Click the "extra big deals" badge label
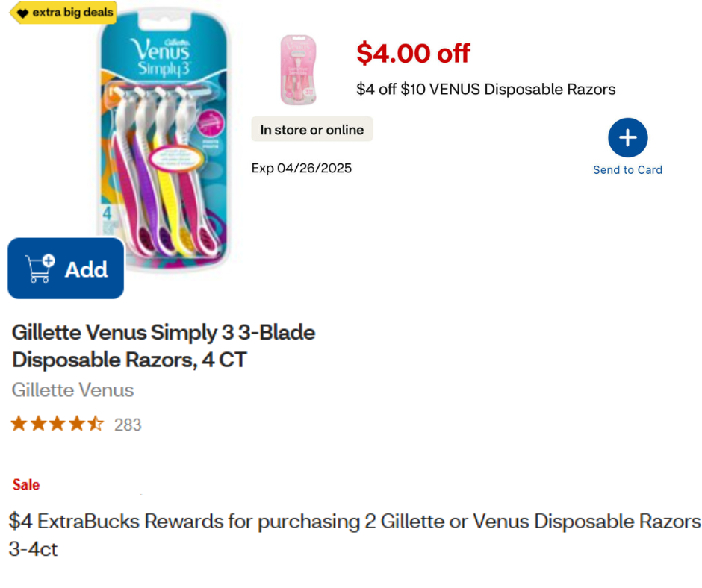 [x=72, y=13]
